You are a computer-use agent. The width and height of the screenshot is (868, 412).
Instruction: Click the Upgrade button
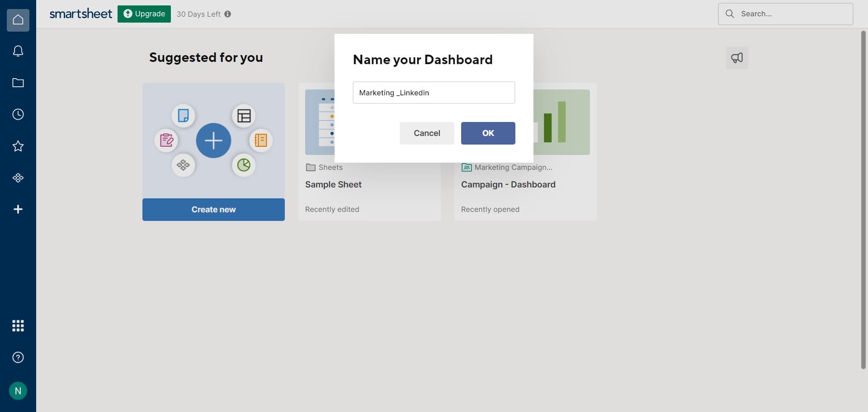[144, 14]
